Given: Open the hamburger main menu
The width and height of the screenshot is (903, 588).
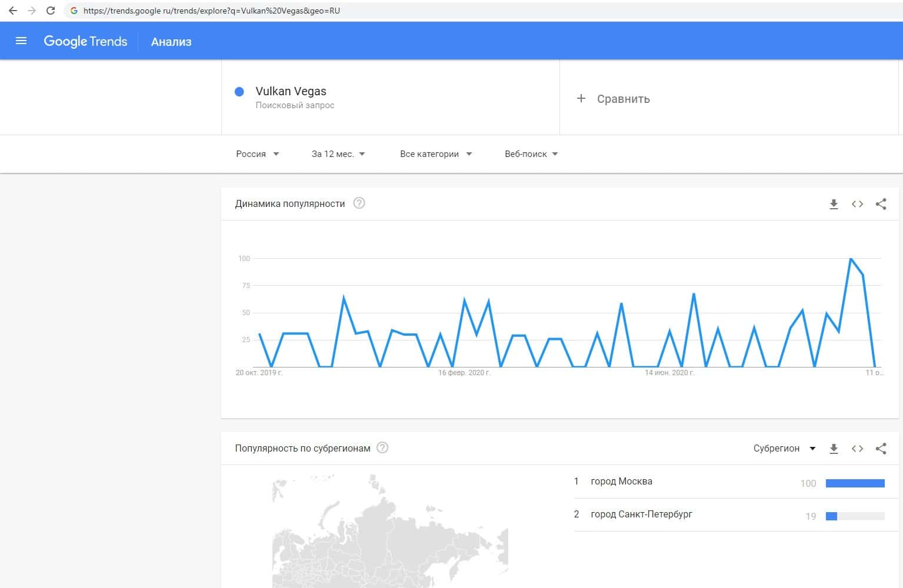Looking at the screenshot, I should [x=21, y=41].
